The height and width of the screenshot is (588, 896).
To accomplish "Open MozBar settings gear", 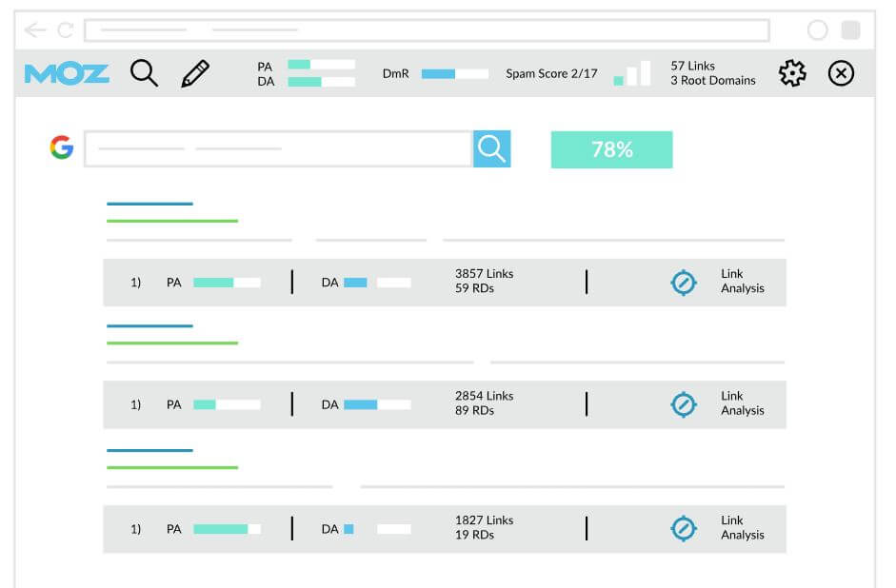I will tap(792, 73).
